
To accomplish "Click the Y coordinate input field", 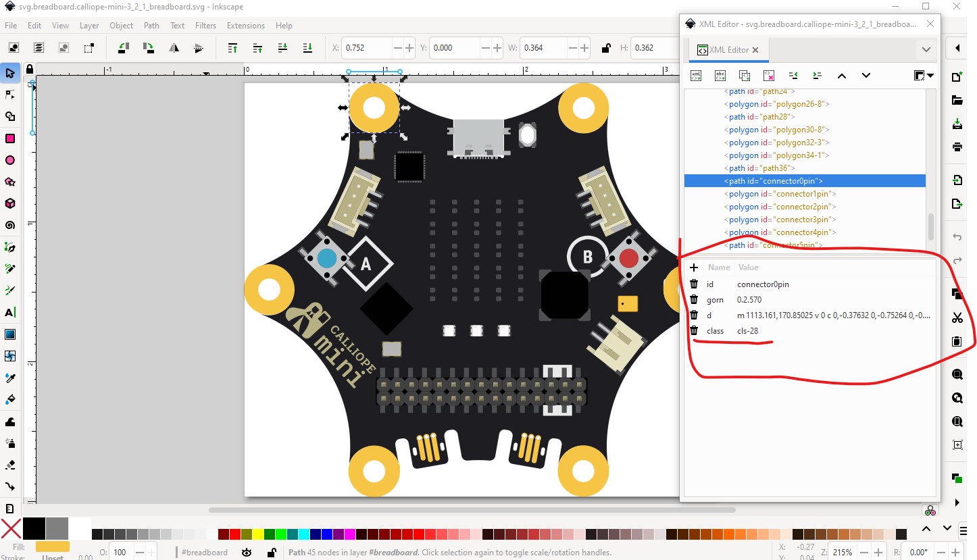I will coord(455,48).
